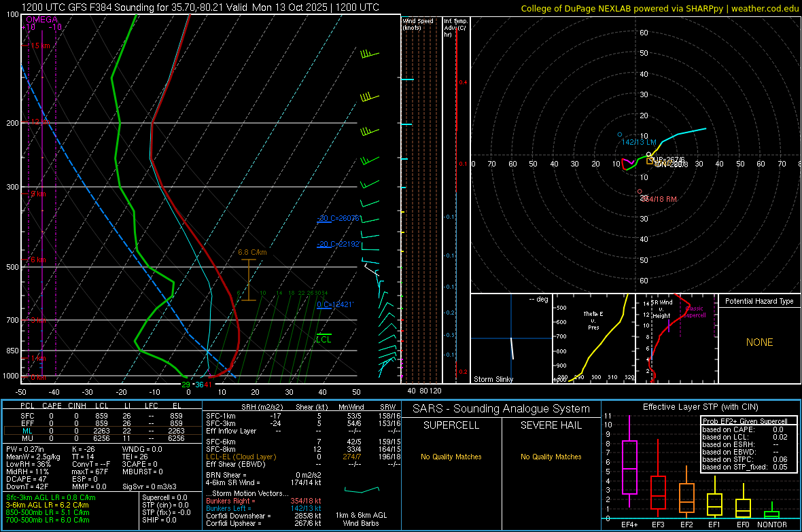The width and height of the screenshot is (802, 532).
Task: Click the Classic Supercell annotation
Action: tap(695, 312)
